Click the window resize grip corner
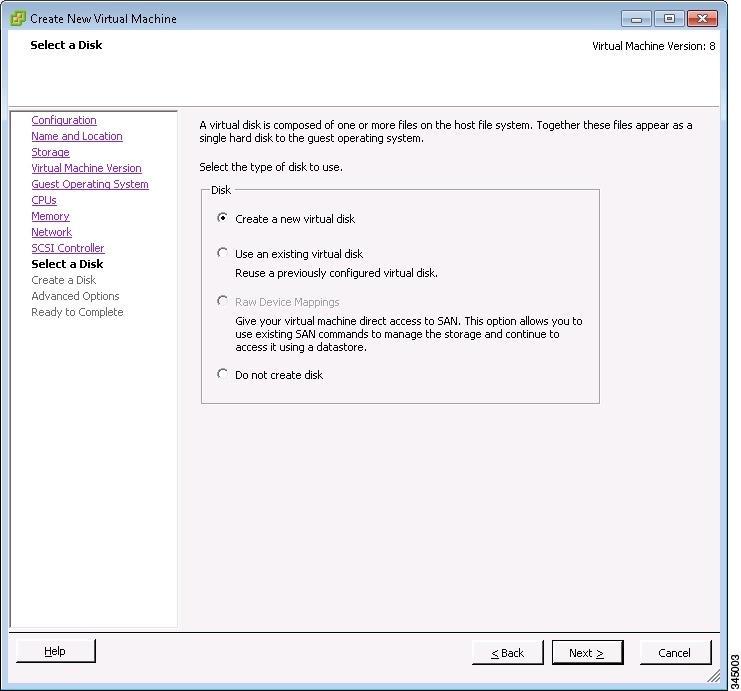Screen dimensions: 741x691 [714, 676]
